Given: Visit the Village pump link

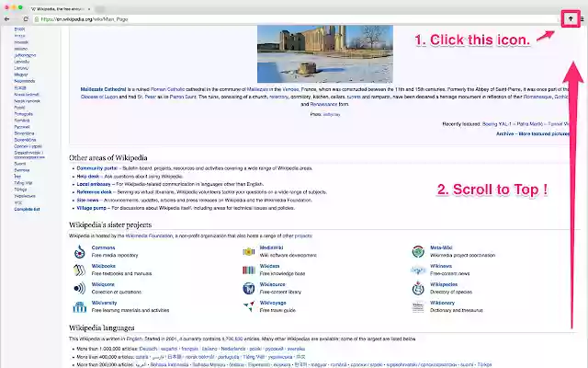Looking at the screenshot, I should click(x=92, y=208).
